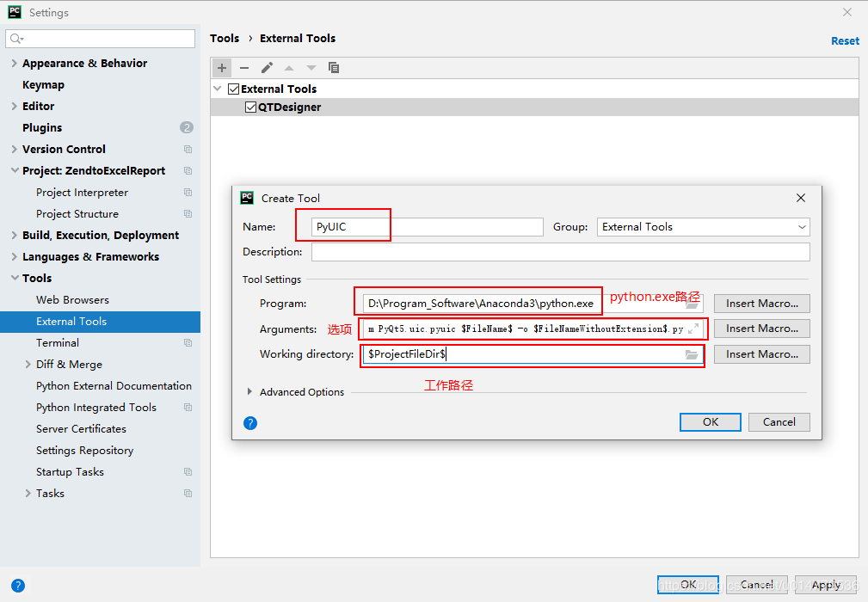Click Apply in Settings window

coord(825,585)
